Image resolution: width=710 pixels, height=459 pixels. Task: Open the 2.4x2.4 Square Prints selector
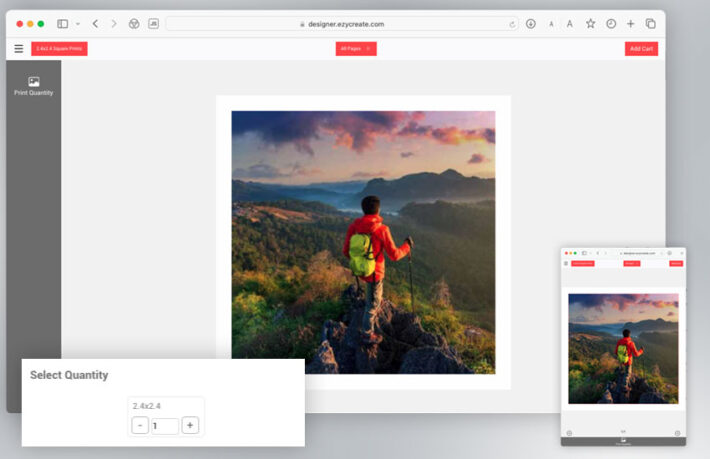coord(59,49)
